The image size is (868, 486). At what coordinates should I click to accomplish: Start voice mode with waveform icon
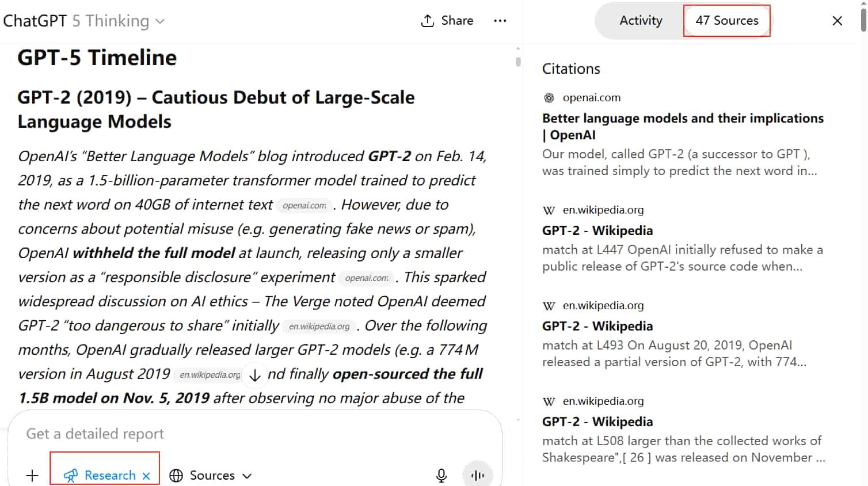[477, 475]
